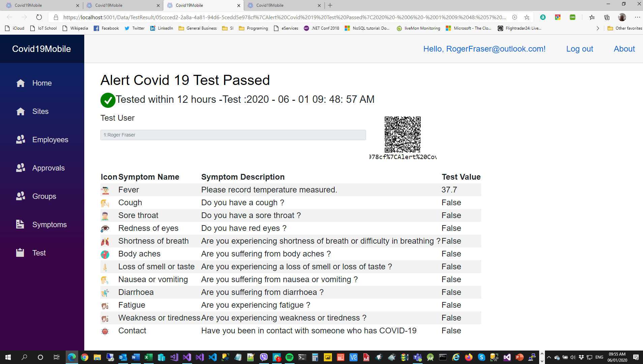Click the Body aches symptom icon
The image size is (643, 364).
[105, 254]
